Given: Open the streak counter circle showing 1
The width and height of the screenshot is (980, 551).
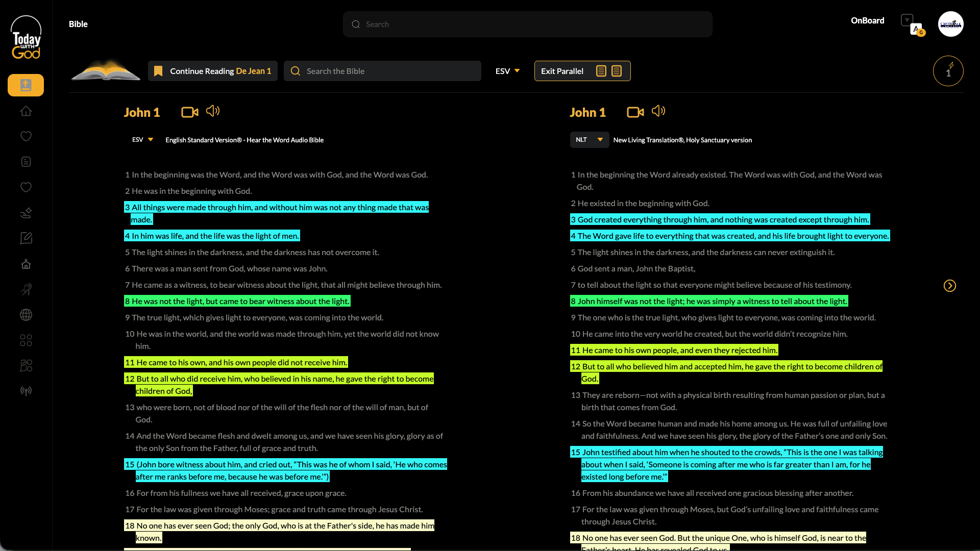Looking at the screenshot, I should point(948,71).
